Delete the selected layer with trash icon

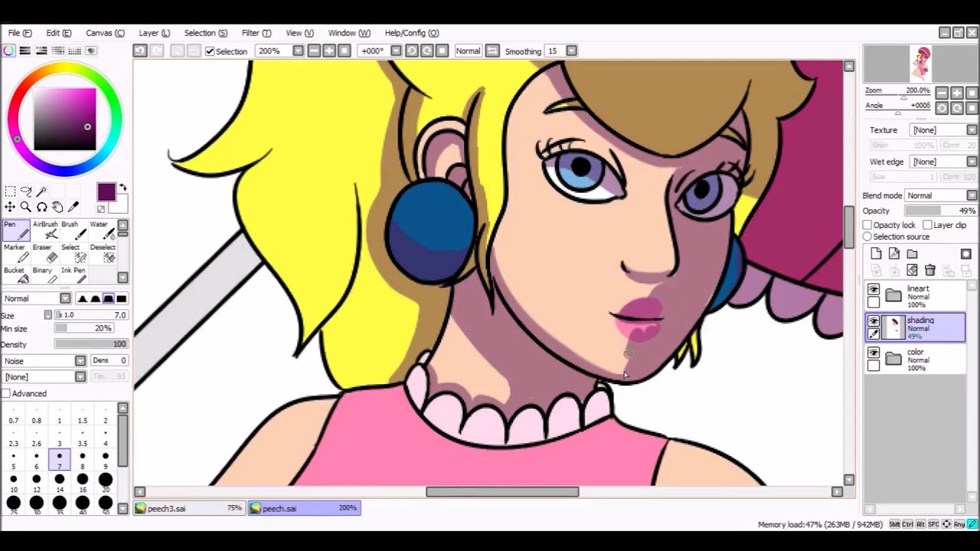point(929,270)
